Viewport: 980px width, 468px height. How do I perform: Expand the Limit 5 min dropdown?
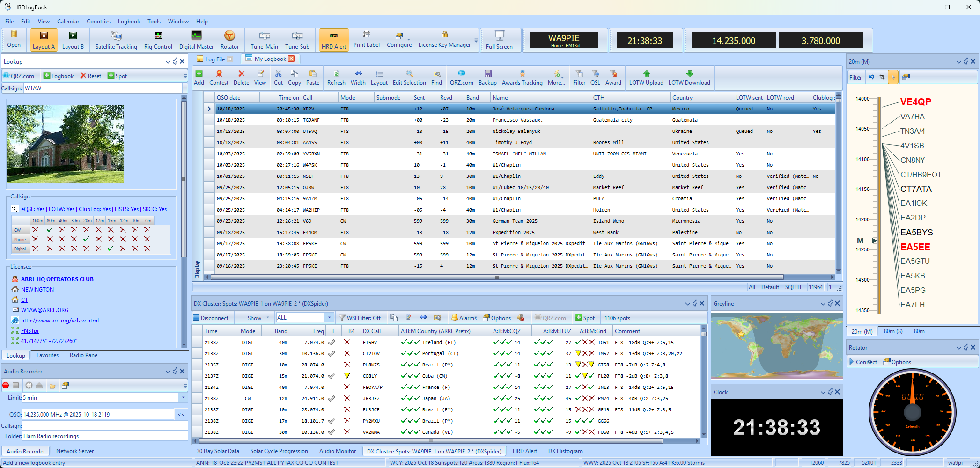point(183,398)
